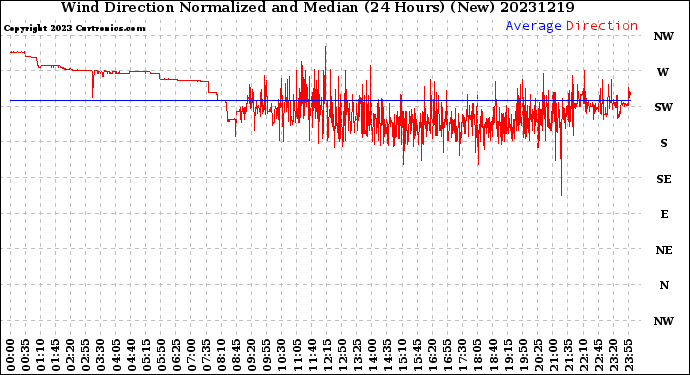Click the red 'Direction' legend label
This screenshot has width=690, height=375.
[602, 26]
